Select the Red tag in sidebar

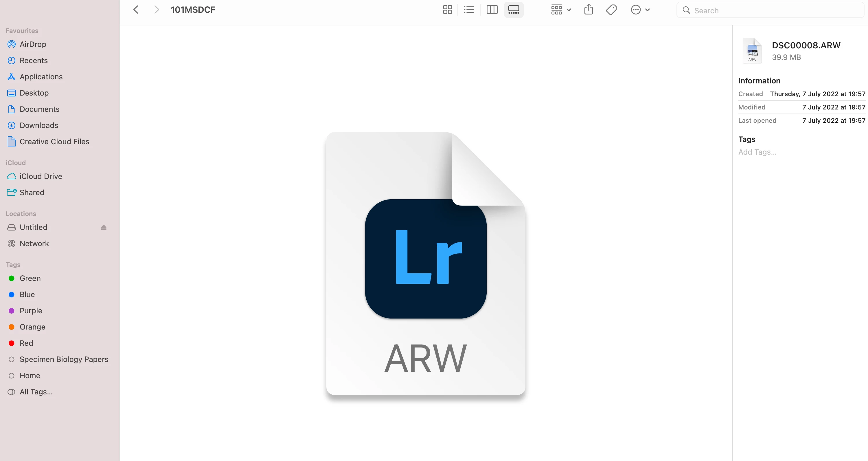26,343
